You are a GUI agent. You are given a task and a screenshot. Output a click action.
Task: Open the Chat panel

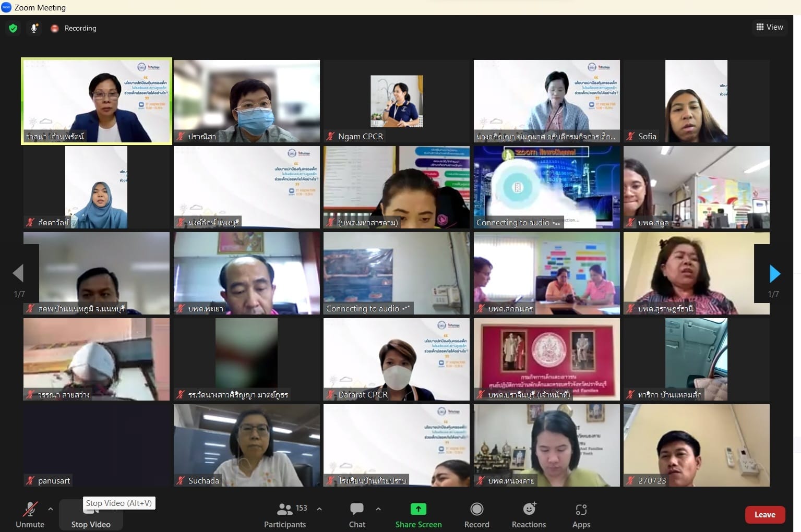point(357,514)
